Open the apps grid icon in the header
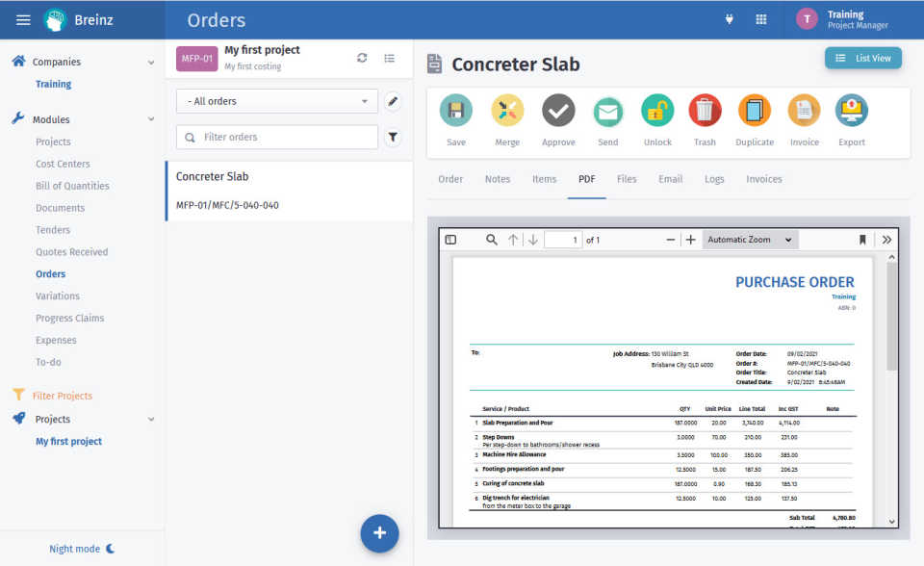Viewport: 924px width, 566px height. [760, 18]
